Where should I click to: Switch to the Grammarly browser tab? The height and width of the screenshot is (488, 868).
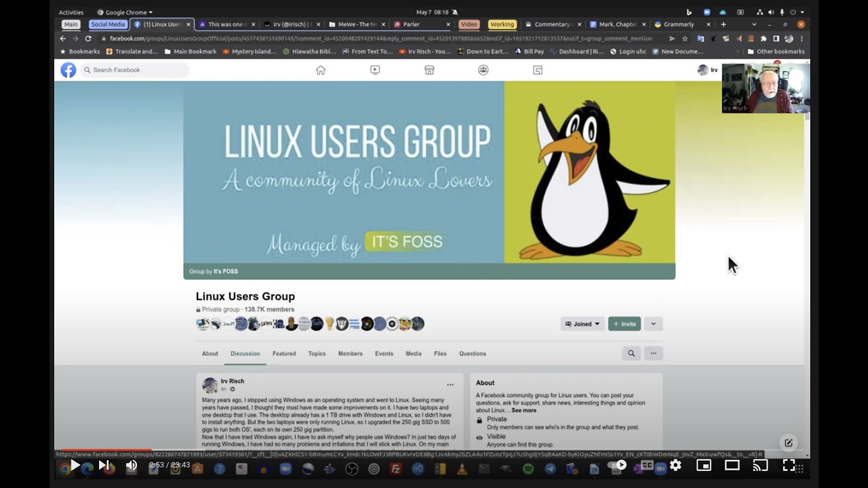point(682,24)
